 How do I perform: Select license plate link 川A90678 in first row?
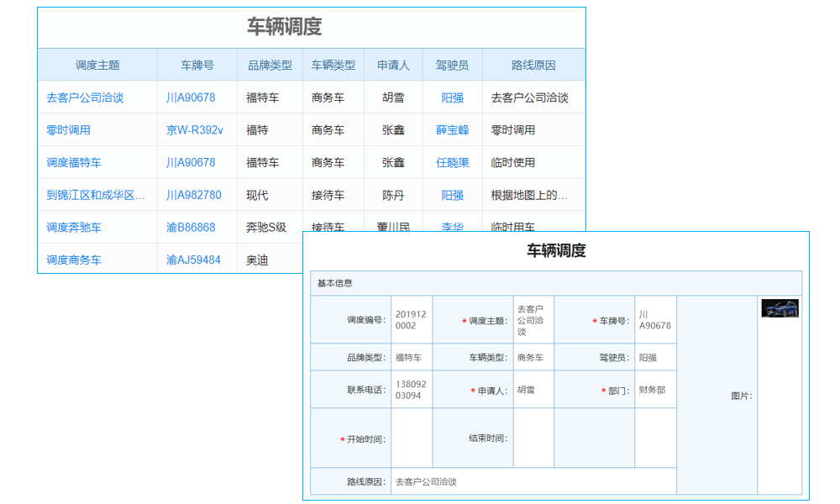pyautogui.click(x=192, y=97)
